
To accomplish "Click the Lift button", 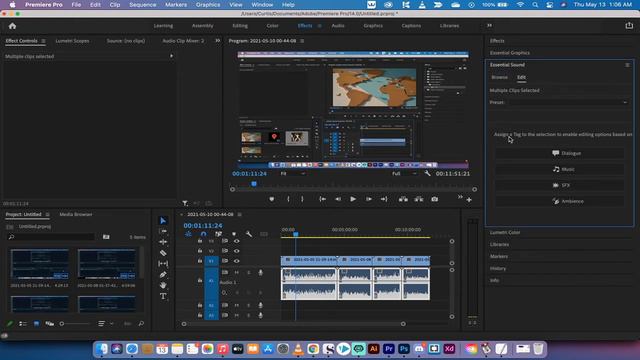I will tap(403, 199).
